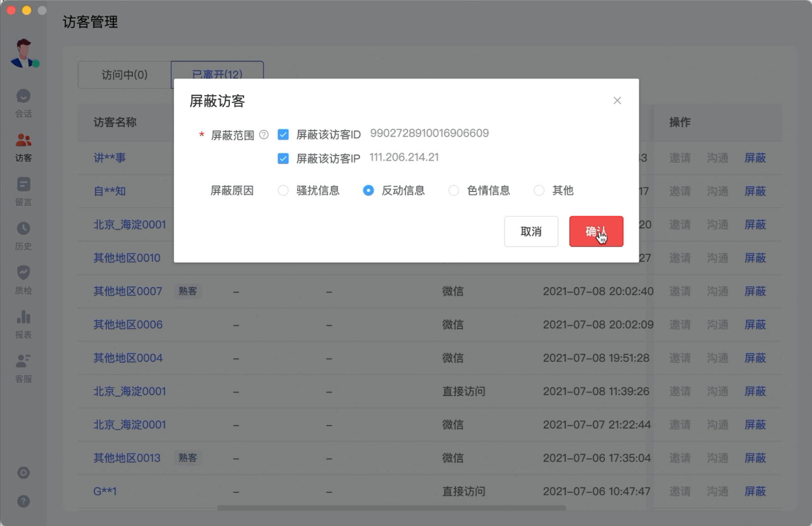Uncheck the 屏蔽该访客ID checkbox
This screenshot has height=526, width=812.
[283, 134]
